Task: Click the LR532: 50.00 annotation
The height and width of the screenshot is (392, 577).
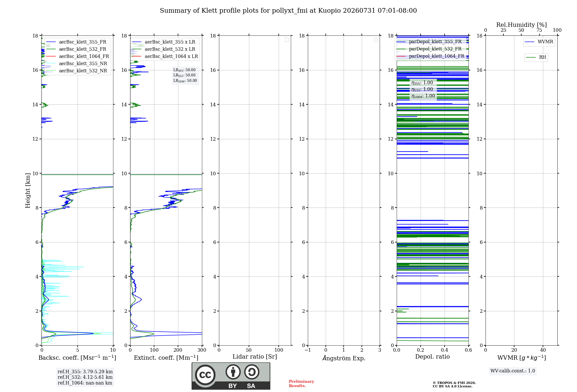Action: point(184,75)
